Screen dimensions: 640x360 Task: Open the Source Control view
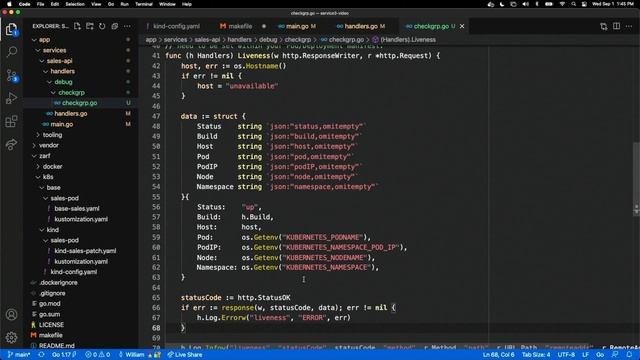11,75
